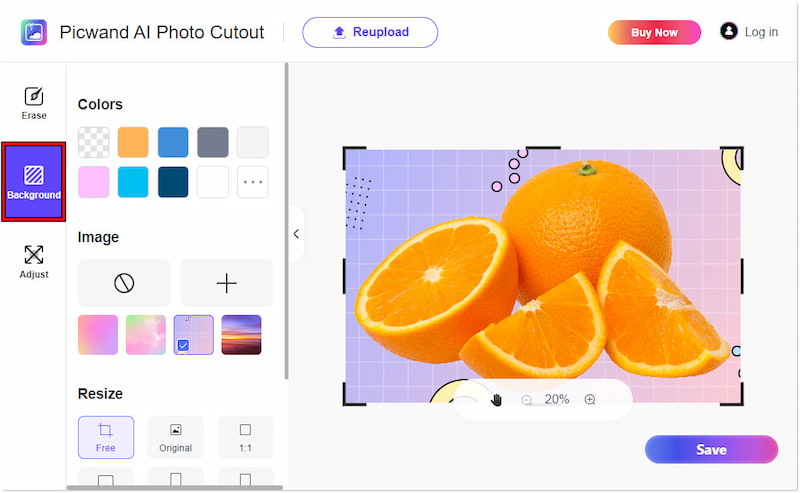Choose the 1:1 resize ratio
This screenshot has width=800, height=493.
[245, 437]
